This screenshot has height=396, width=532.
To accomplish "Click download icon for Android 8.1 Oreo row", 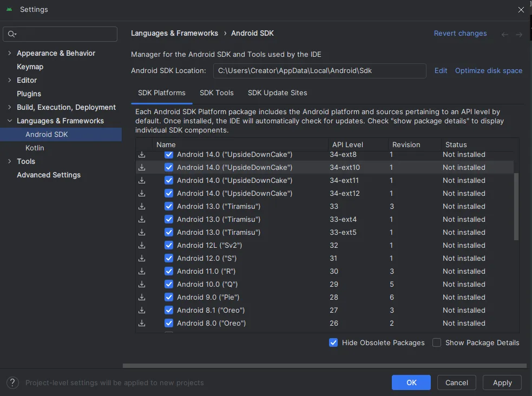I will click(142, 310).
